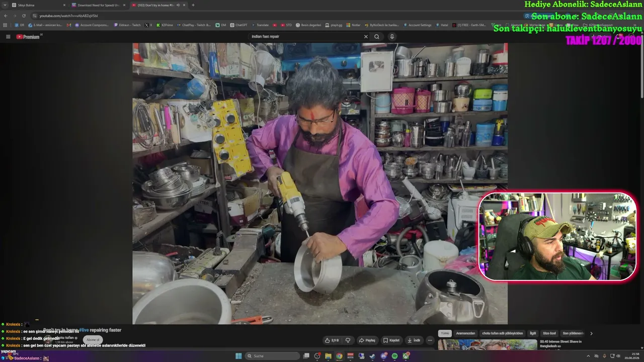
Task: Mute the playing YouTube tab
Action: click(178, 5)
